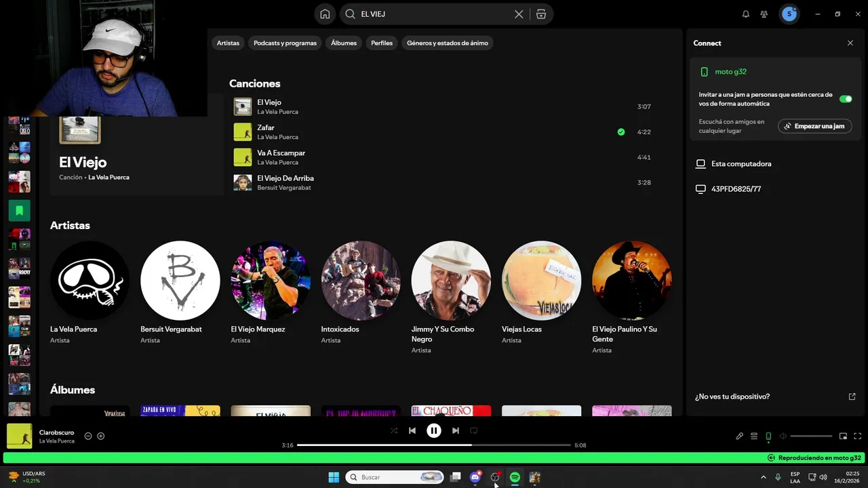Click the now playing Clarobscuro title
This screenshot has width=868, height=488.
(56, 432)
